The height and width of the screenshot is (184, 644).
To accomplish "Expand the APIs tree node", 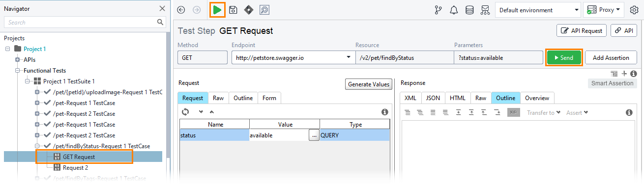I will (18, 60).
